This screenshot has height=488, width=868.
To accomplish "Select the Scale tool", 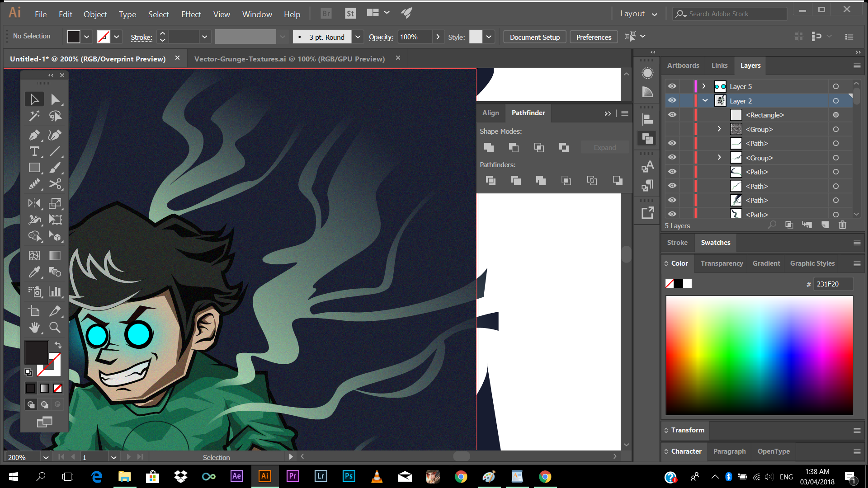I will 55,203.
